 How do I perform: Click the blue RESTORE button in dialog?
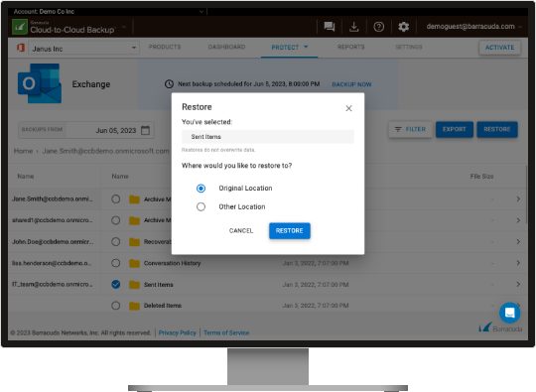point(290,230)
